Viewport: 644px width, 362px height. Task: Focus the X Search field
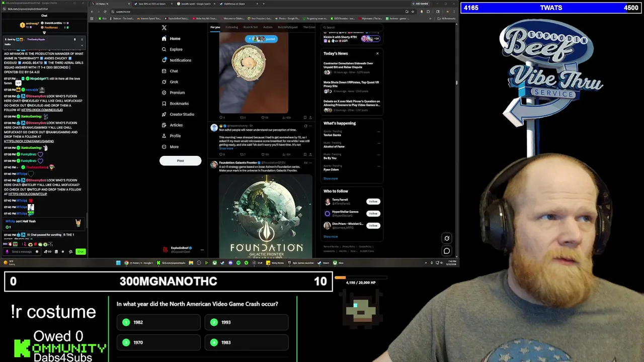[352, 28]
